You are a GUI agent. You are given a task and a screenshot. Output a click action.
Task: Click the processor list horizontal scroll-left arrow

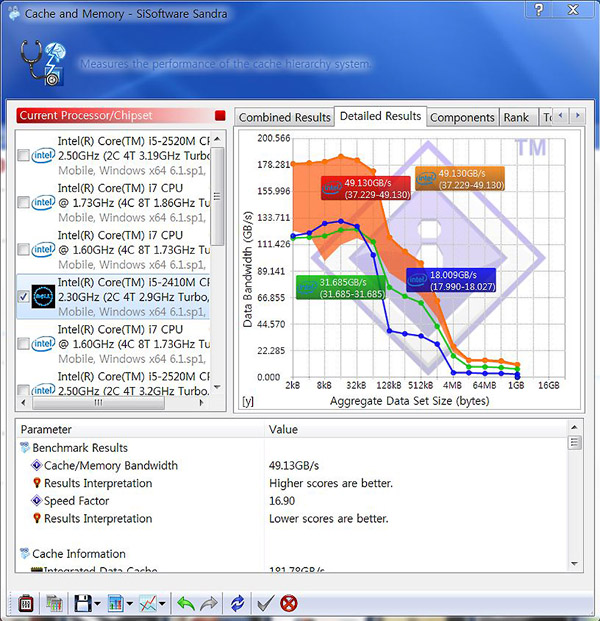pyautogui.click(x=23, y=403)
